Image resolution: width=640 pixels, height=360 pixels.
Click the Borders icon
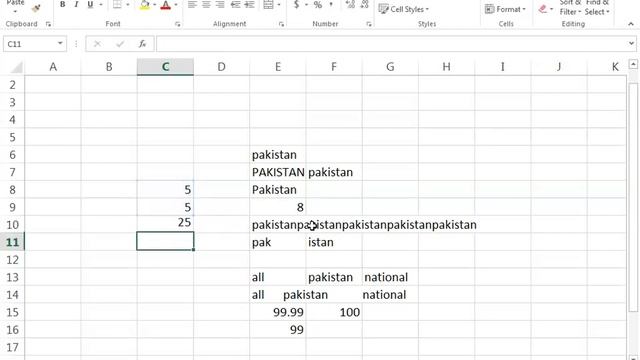[x=118, y=5]
